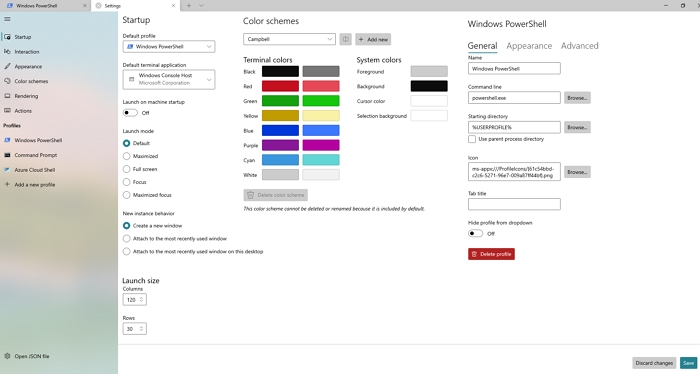700x374 pixels.
Task: Click the hamburger navigation menu icon
Action: coord(7,19)
